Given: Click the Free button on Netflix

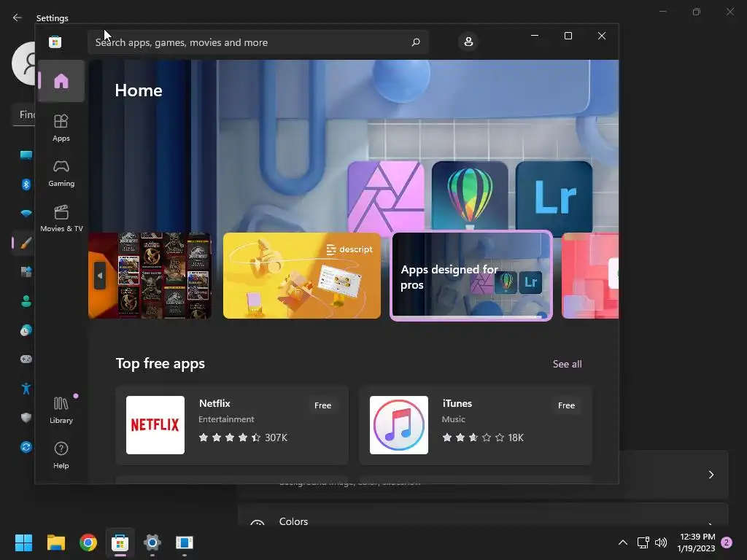Looking at the screenshot, I should (x=322, y=405).
